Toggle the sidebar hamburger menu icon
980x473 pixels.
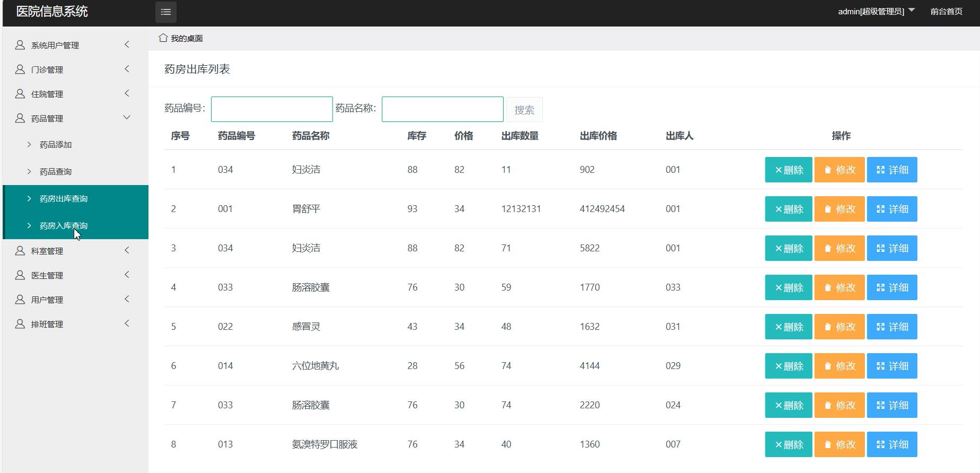point(165,12)
